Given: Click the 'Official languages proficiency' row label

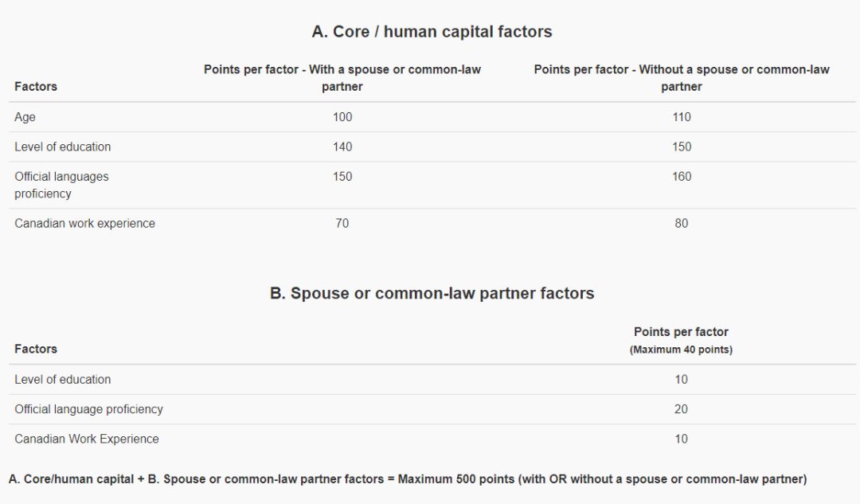Looking at the screenshot, I should (61, 185).
